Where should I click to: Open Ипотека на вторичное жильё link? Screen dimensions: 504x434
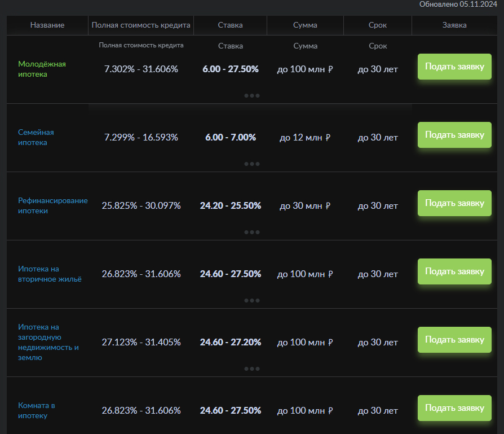[x=50, y=274]
